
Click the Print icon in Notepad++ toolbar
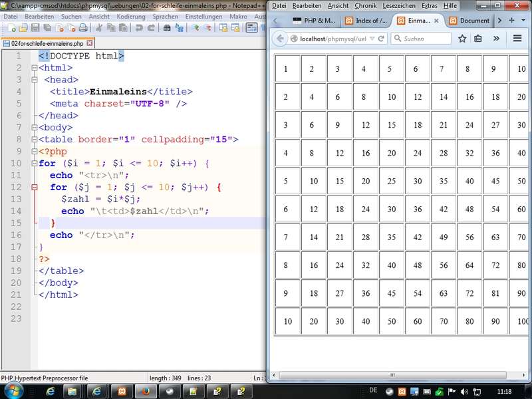pyautogui.click(x=83, y=28)
